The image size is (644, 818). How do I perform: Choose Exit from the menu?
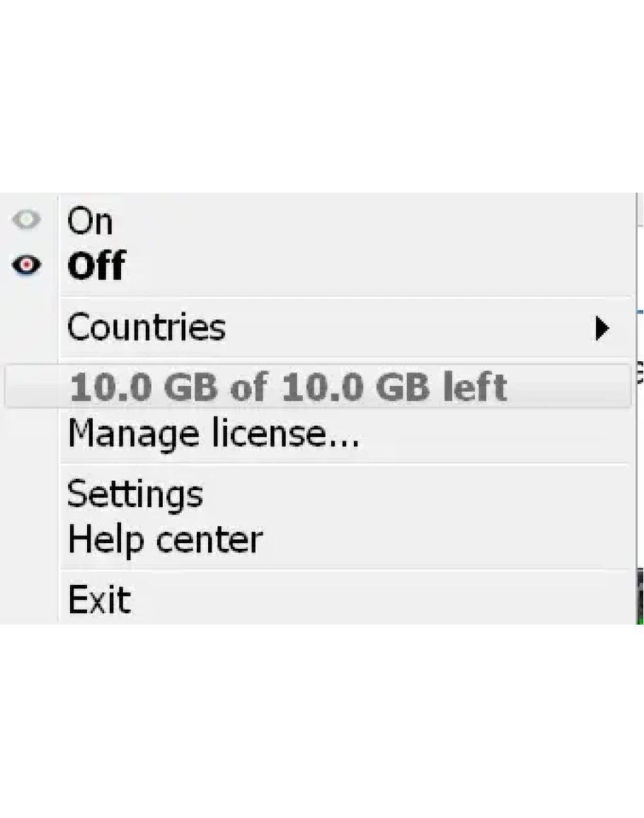[99, 600]
